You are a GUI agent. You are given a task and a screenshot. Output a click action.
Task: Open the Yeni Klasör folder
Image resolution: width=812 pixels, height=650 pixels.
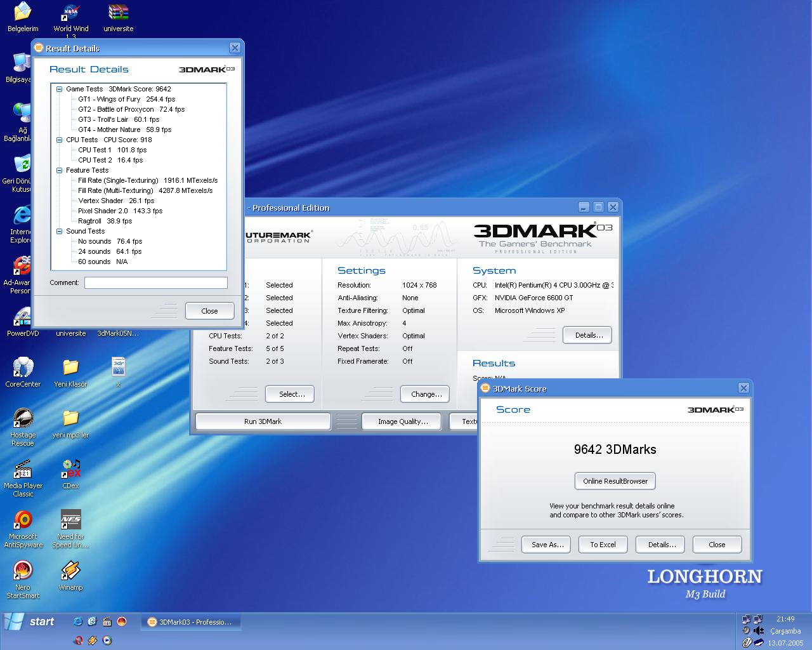pyautogui.click(x=70, y=373)
